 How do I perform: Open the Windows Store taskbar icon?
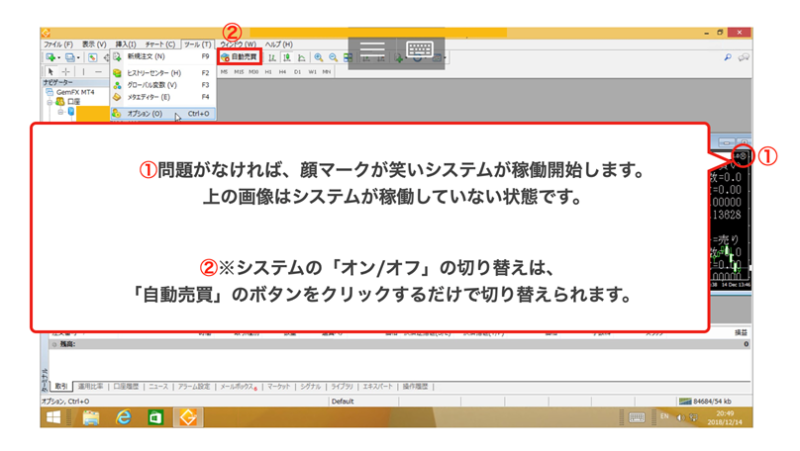pyautogui.click(x=156, y=418)
